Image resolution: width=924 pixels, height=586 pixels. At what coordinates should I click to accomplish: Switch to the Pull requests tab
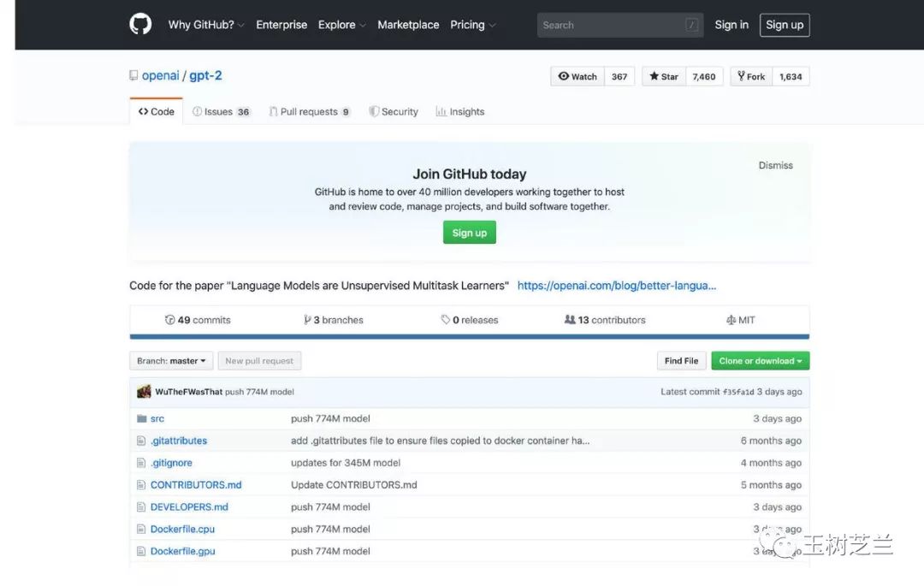(310, 111)
